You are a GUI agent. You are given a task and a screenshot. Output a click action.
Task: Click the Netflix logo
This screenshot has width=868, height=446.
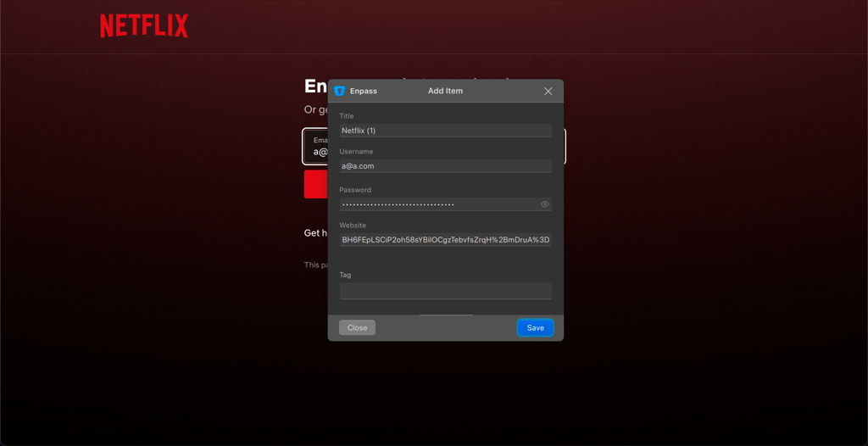coord(144,26)
